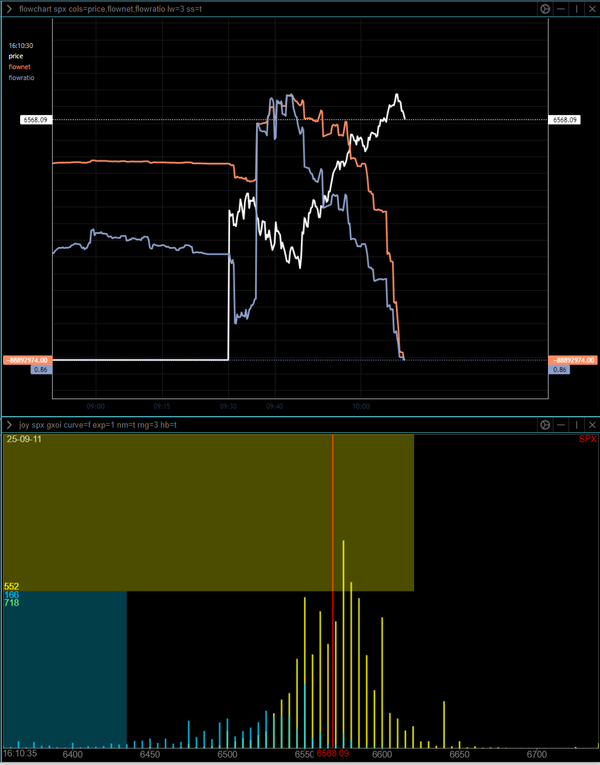600x765 pixels.
Task: Click the red SPX label in joy panel
Action: coord(587,440)
